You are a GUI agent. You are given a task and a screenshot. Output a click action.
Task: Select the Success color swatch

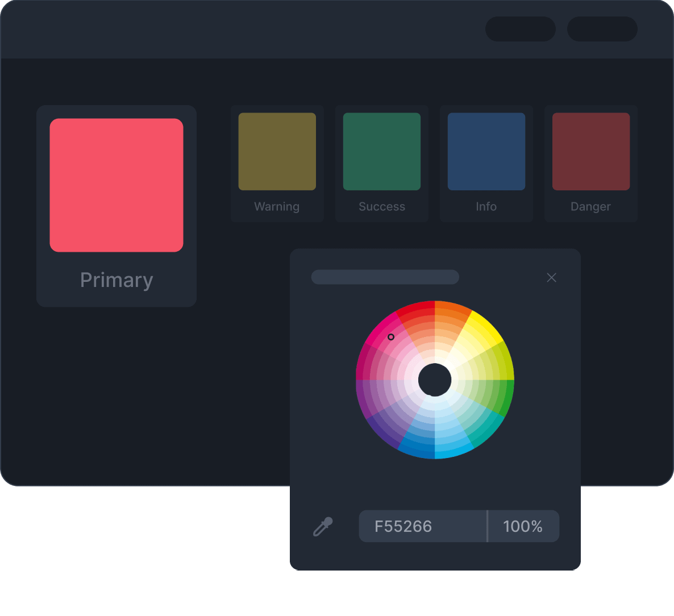point(381,151)
